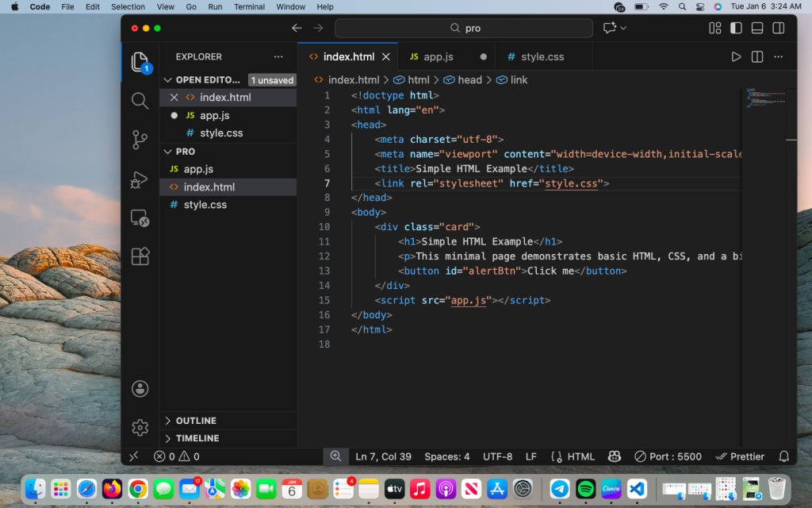Toggle the secondary sidebar layout button

(x=778, y=28)
